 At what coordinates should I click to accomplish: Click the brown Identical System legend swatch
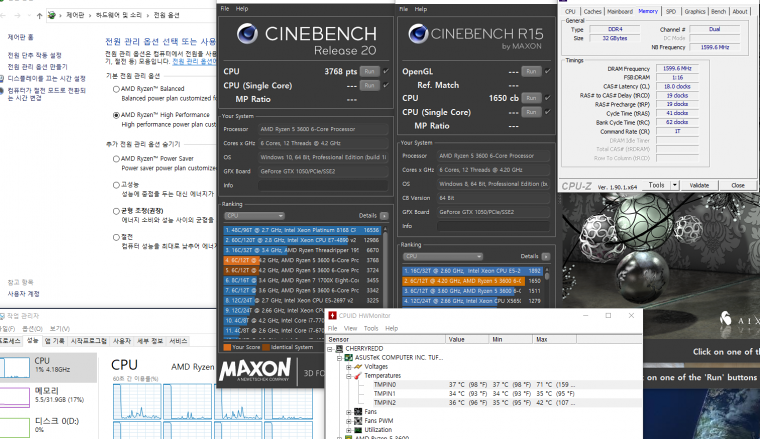coord(266,347)
